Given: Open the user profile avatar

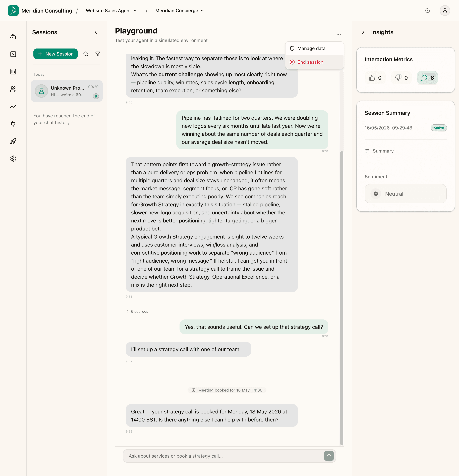Looking at the screenshot, I should pyautogui.click(x=445, y=11).
